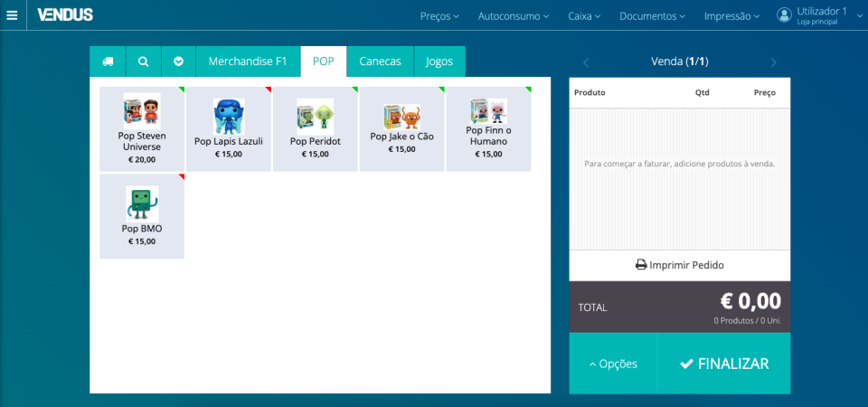Click the Vendus logo

point(65,14)
